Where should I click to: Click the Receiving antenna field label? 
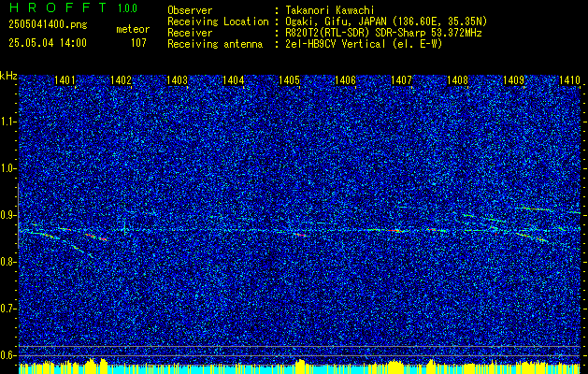(215, 44)
